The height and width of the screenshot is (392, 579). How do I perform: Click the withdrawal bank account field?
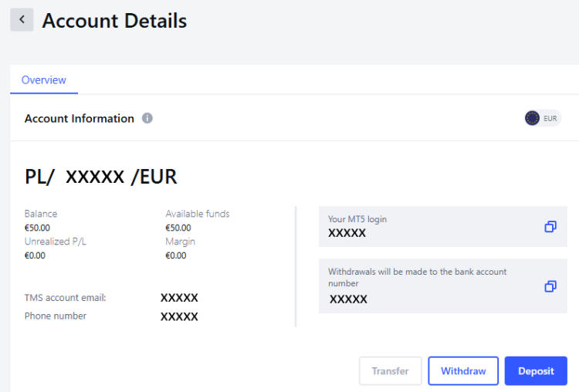(432, 286)
